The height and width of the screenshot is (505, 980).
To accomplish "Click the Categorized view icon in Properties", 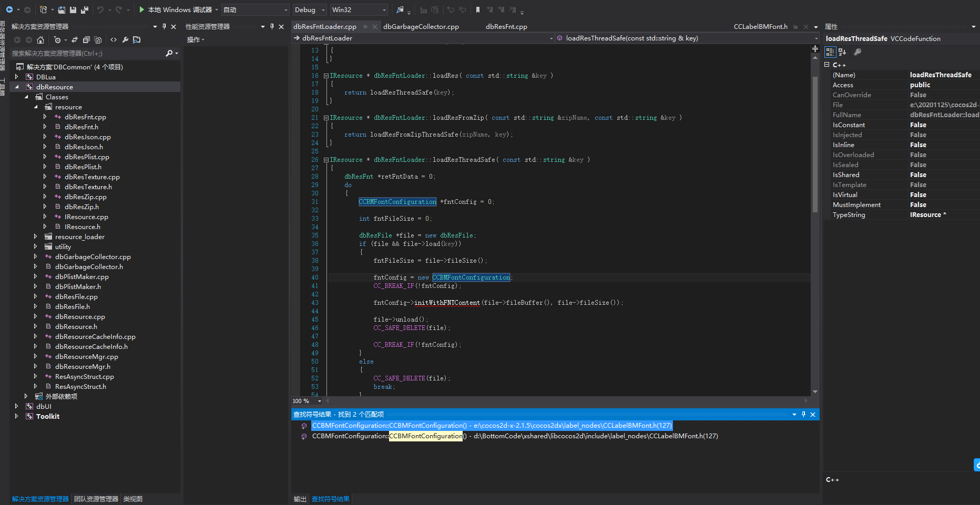I will (830, 52).
